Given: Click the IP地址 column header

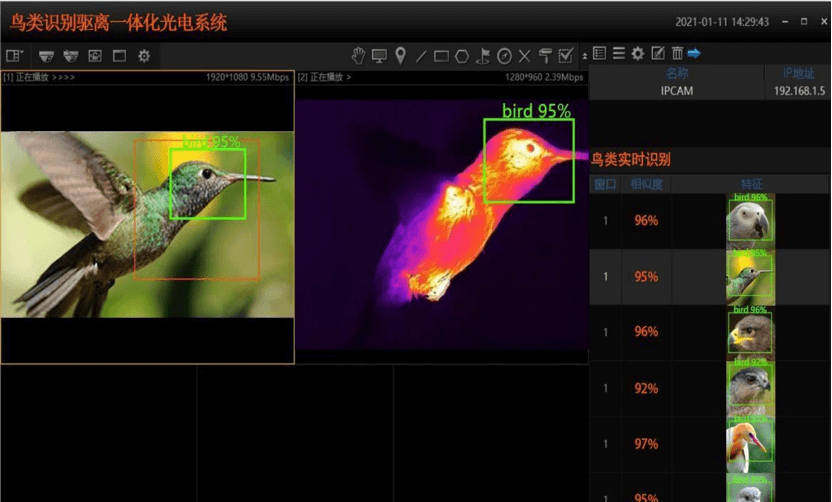Looking at the screenshot, I should pyautogui.click(x=798, y=74).
